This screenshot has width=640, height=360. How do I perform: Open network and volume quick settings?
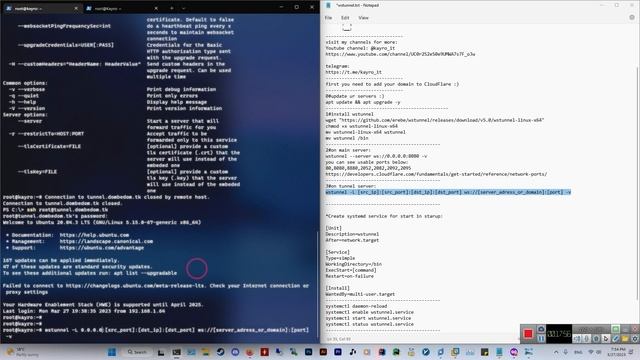595,352
